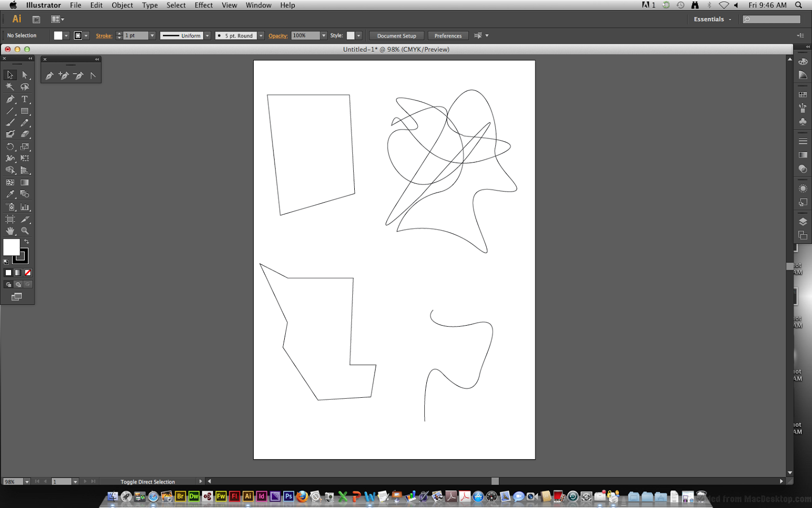Open the Select menu
This screenshot has width=812, height=508.
click(x=176, y=5)
